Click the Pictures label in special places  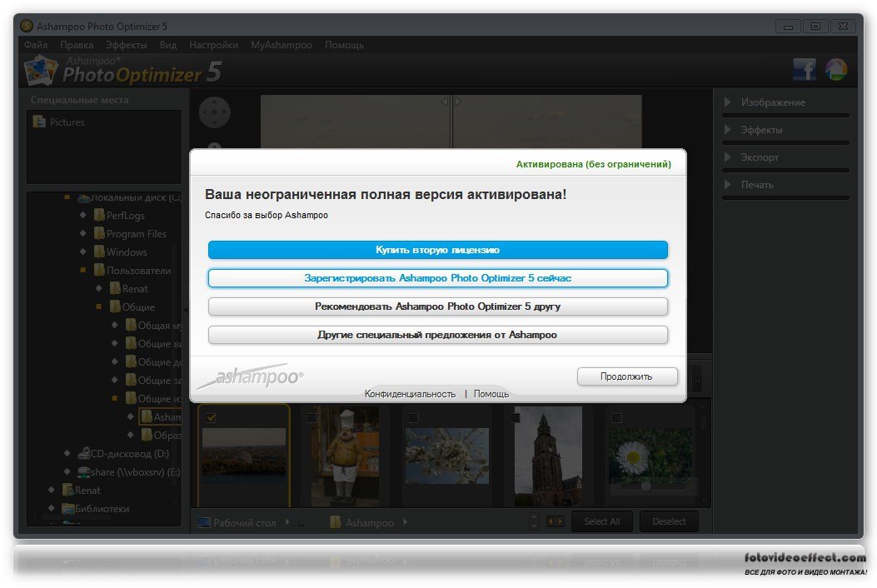[67, 122]
